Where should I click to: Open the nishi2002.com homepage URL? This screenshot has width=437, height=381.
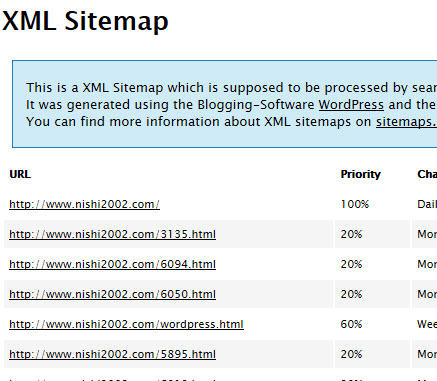(x=84, y=204)
